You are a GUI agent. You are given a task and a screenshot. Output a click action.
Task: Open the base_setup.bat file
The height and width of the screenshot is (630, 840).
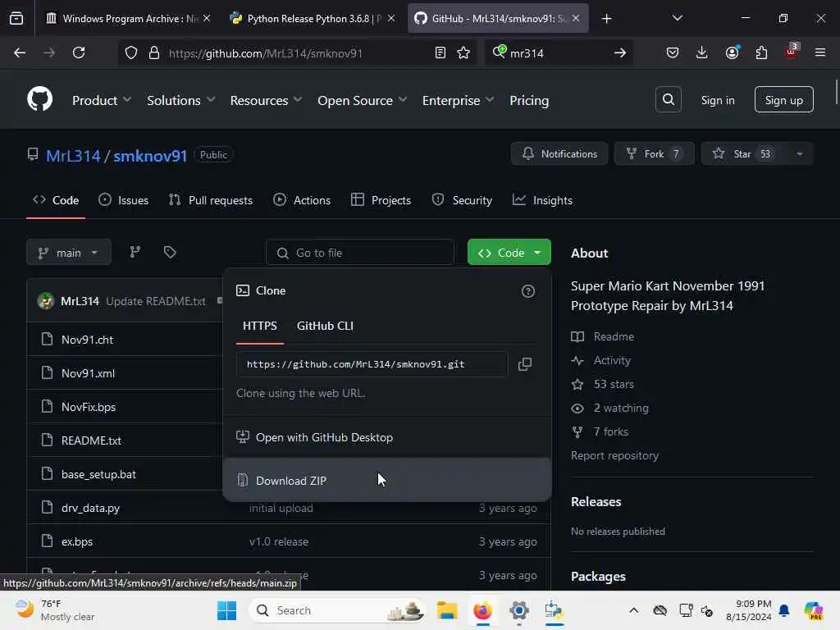tap(98, 474)
